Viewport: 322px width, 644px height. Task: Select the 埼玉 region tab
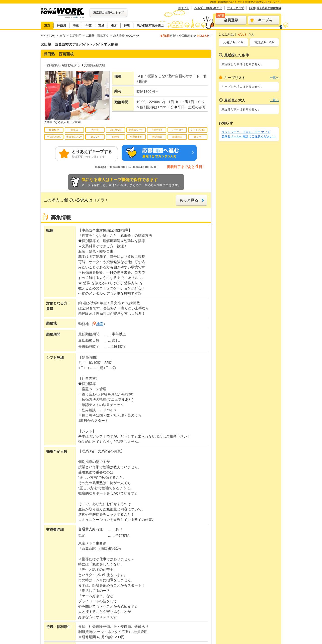click(x=76, y=26)
